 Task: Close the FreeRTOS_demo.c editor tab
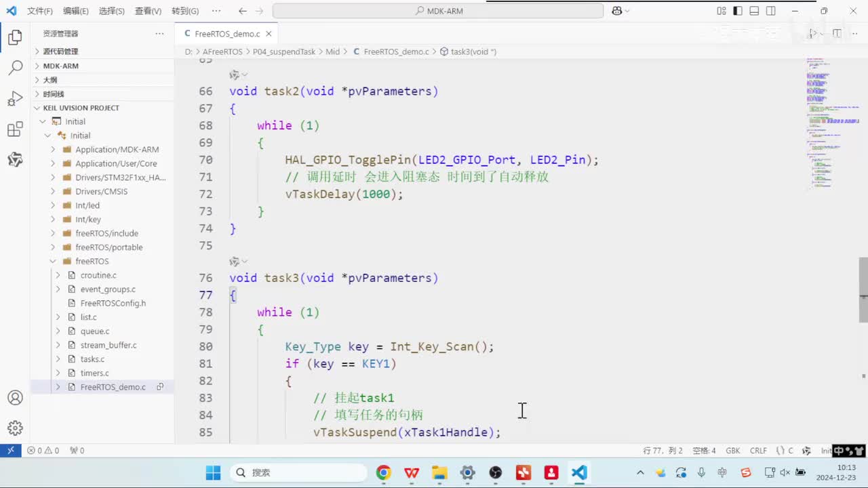pos(269,34)
